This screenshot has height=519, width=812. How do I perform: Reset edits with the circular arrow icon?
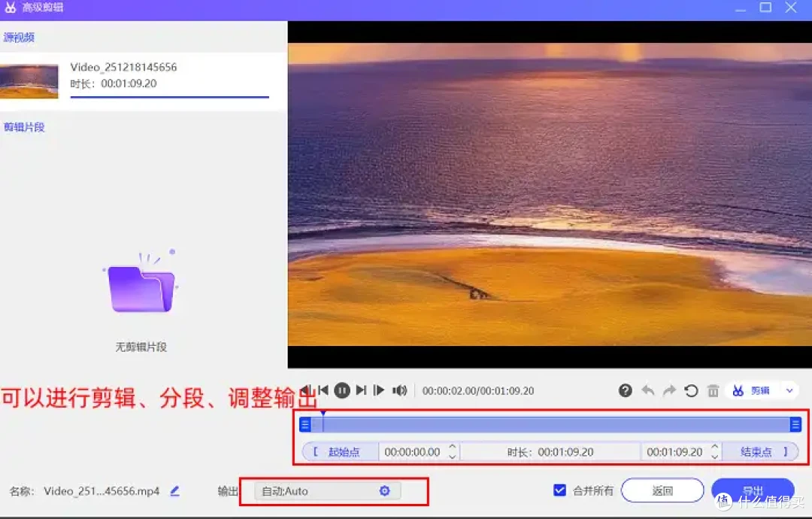click(691, 390)
